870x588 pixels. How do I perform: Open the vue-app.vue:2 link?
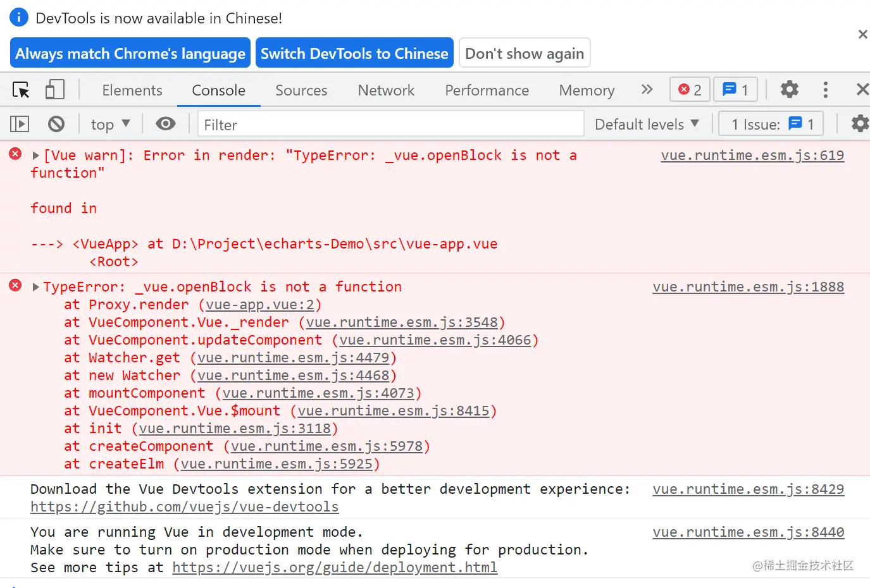(x=259, y=305)
